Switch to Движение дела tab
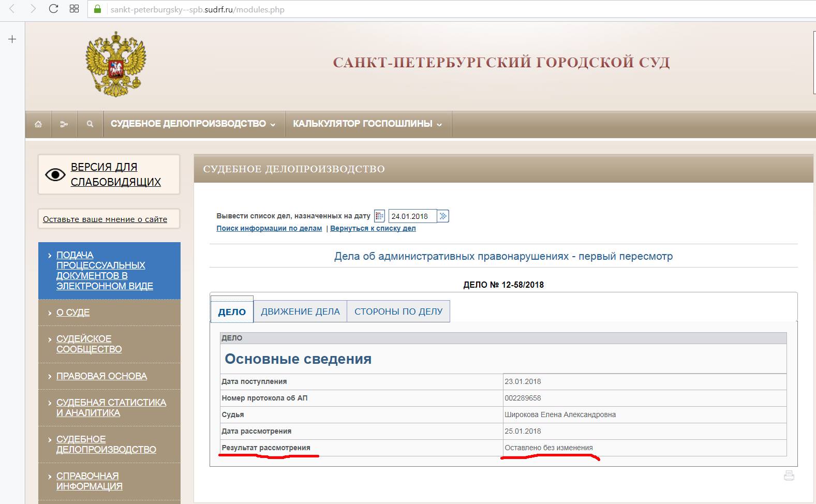This screenshot has width=816, height=504. (300, 312)
